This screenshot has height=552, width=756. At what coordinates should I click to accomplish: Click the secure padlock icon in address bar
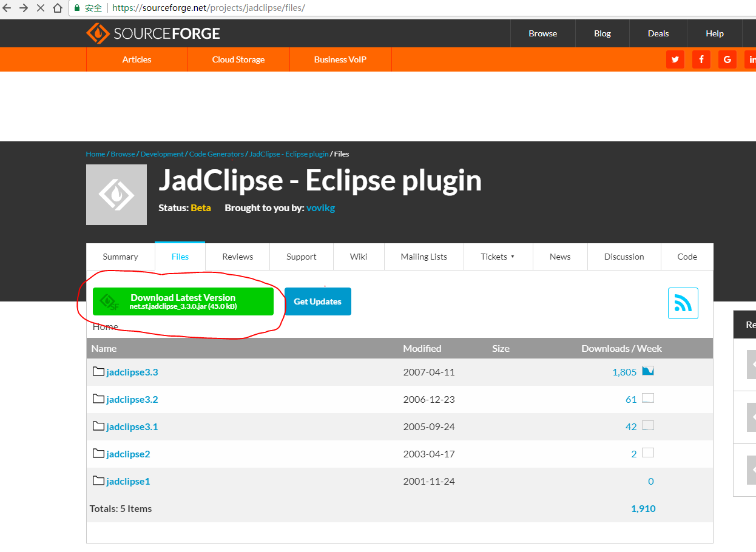pos(77,8)
